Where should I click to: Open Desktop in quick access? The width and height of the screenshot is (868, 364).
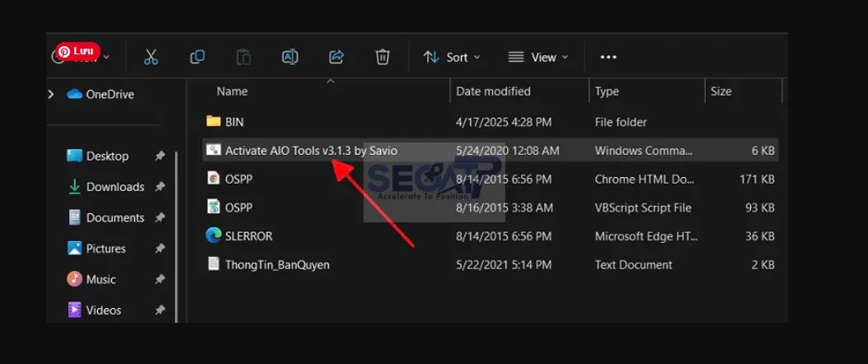pos(97,156)
